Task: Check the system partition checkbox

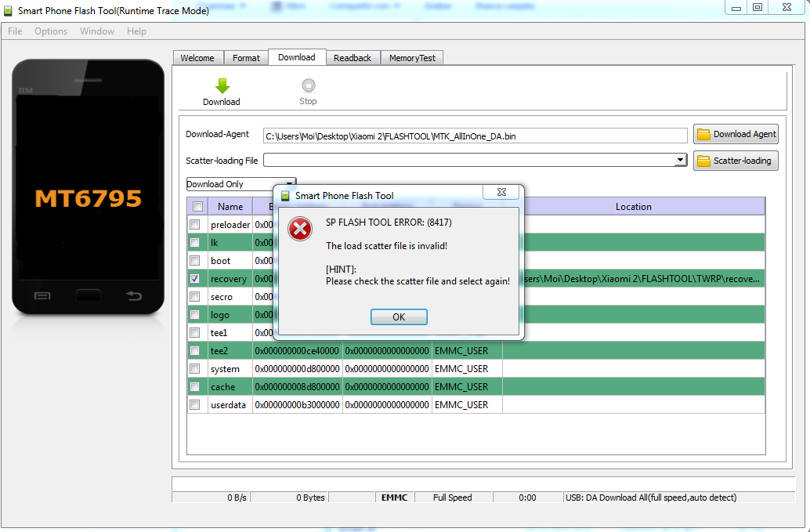Action: click(x=195, y=369)
